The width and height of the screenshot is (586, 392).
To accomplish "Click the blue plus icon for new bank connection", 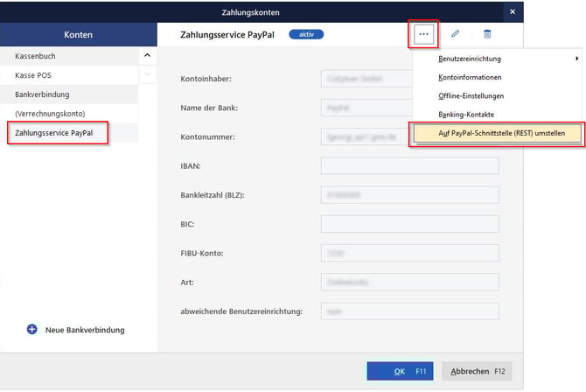I will coord(32,329).
